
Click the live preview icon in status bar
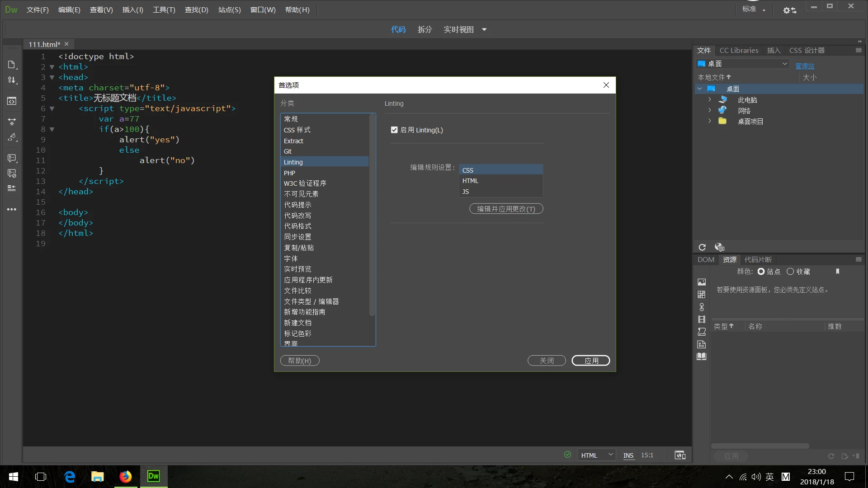coord(680,455)
